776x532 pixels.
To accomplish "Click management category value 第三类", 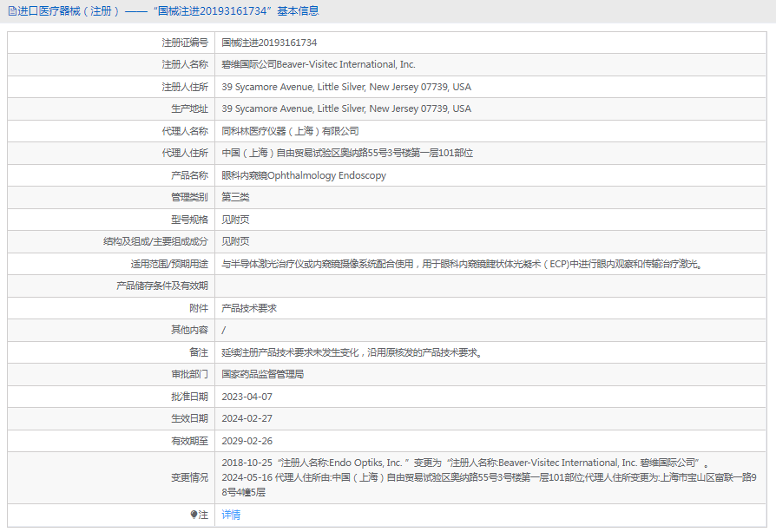I will [235, 197].
